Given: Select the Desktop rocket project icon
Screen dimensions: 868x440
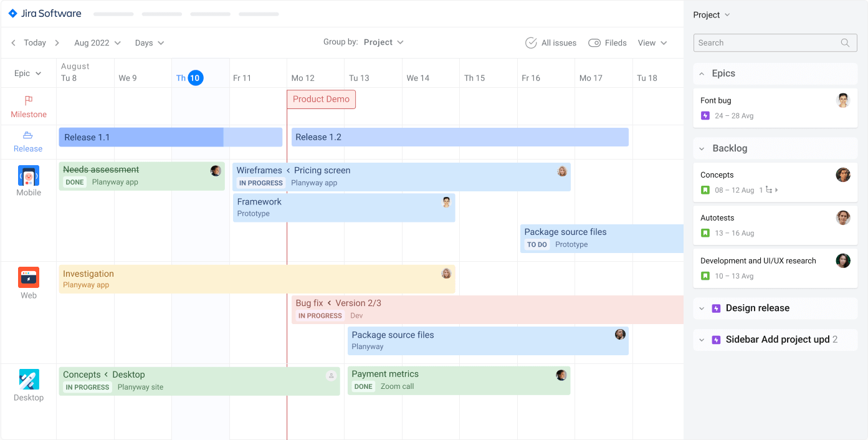Looking at the screenshot, I should coord(29,380).
